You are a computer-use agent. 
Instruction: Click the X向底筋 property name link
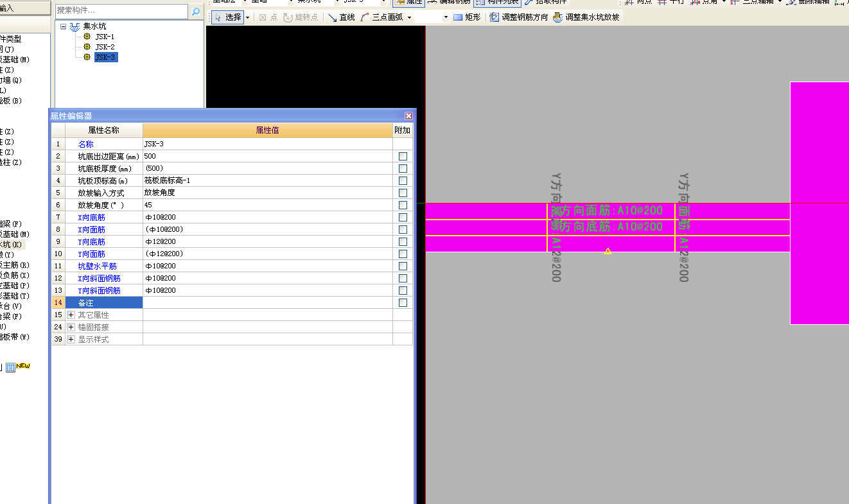pyautogui.click(x=91, y=218)
